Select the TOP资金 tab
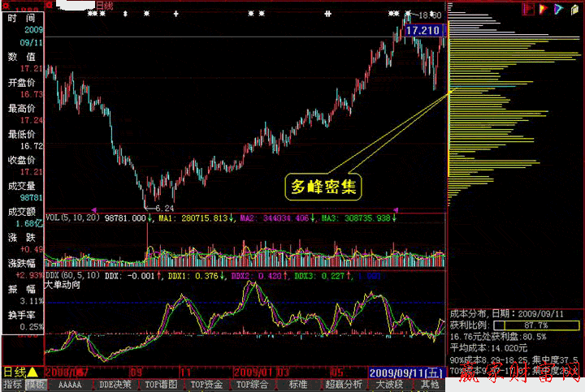This screenshot has height=392, width=585. click(x=206, y=384)
